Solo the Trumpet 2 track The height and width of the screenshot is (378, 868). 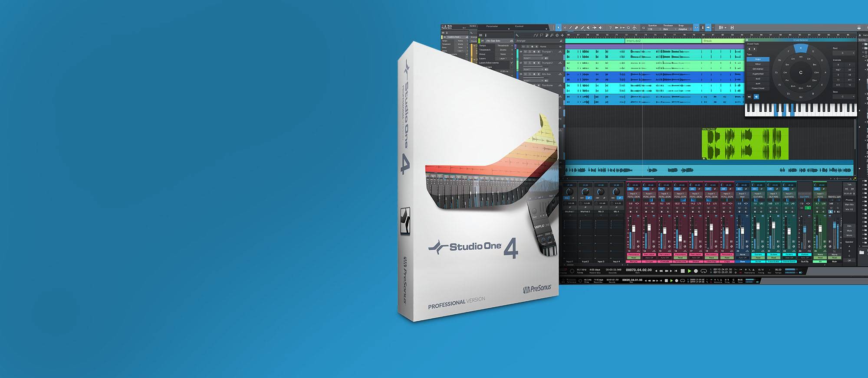coord(529,63)
